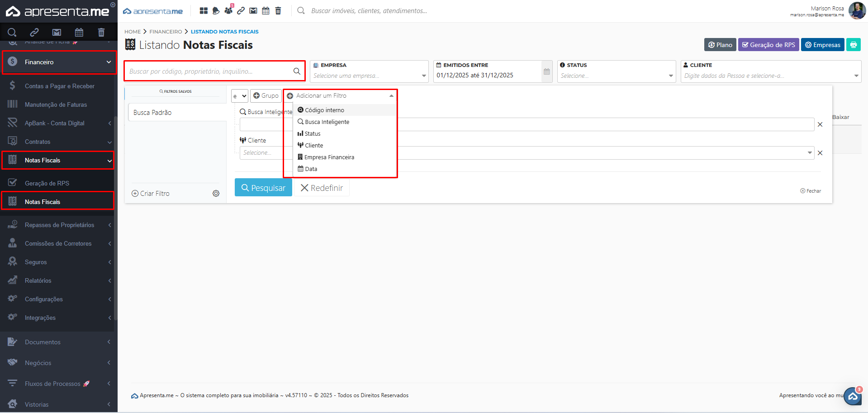The image size is (868, 413).
Task: Click the calendar icon in Emitidos Entre
Action: 546,71
